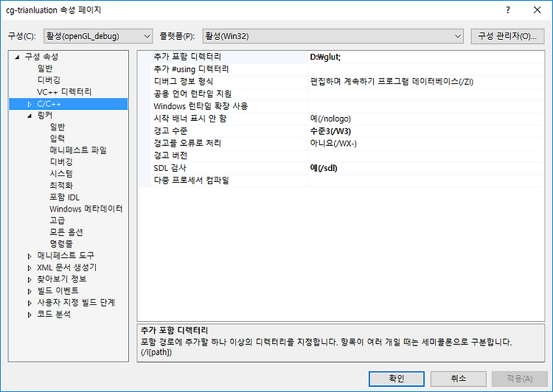Collapse the 구성 속성 tree node
The width and height of the screenshot is (553, 392).
17,57
